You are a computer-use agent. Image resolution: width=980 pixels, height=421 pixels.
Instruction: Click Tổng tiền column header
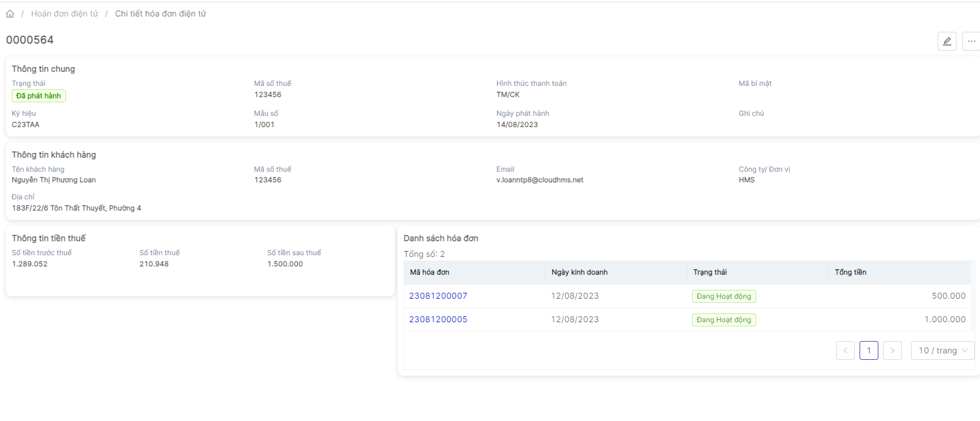pos(850,272)
